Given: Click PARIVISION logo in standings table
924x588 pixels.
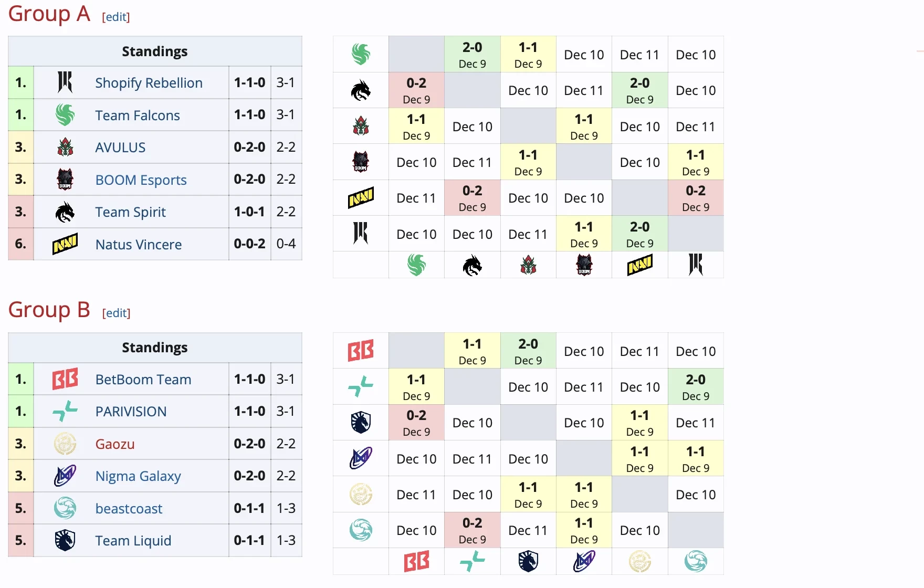Looking at the screenshot, I should 65,411.
